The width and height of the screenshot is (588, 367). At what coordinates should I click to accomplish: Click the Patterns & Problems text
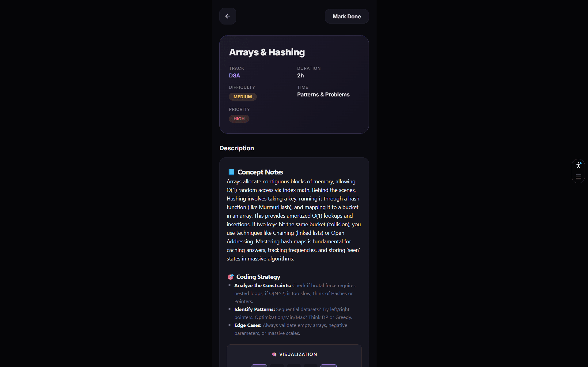[323, 95]
